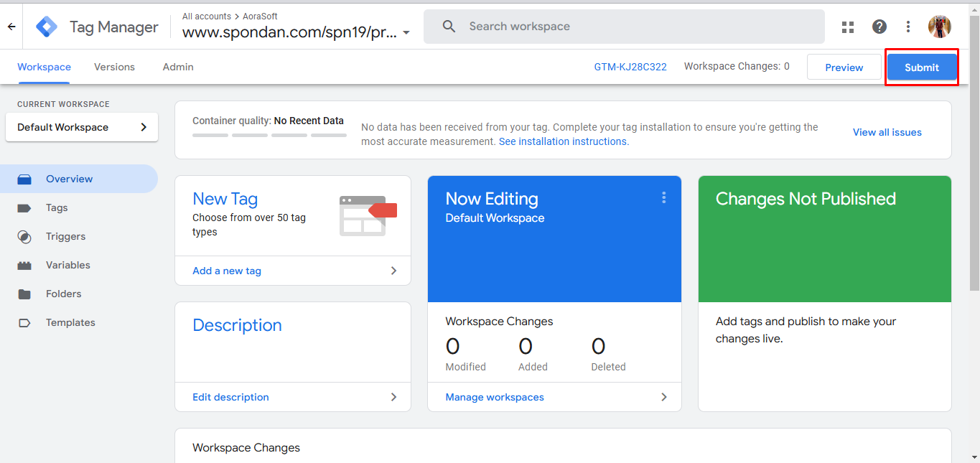Click the New Tag illustration icon
This screenshot has height=463, width=980.
pyautogui.click(x=368, y=215)
